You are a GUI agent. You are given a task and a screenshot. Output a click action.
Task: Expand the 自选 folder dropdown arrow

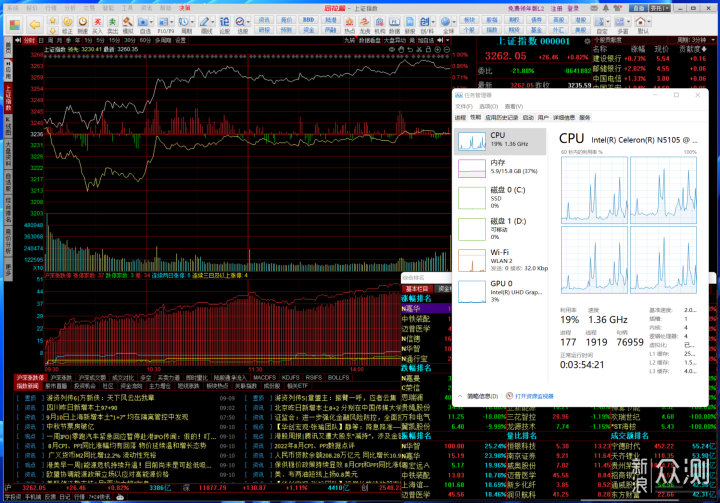tap(151, 22)
